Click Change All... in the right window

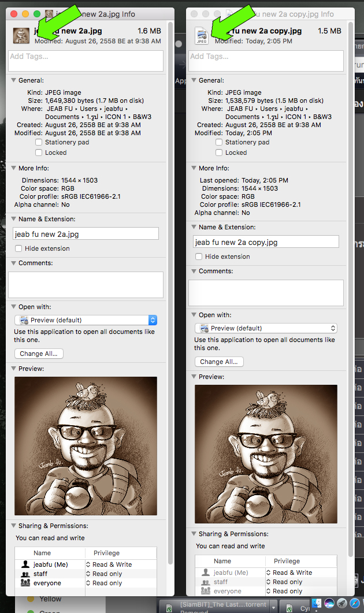(219, 362)
